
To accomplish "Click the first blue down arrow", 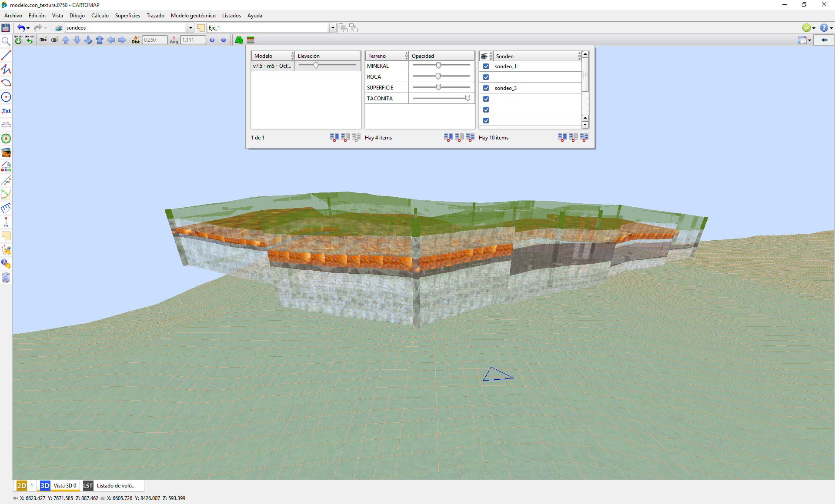I will point(77,40).
